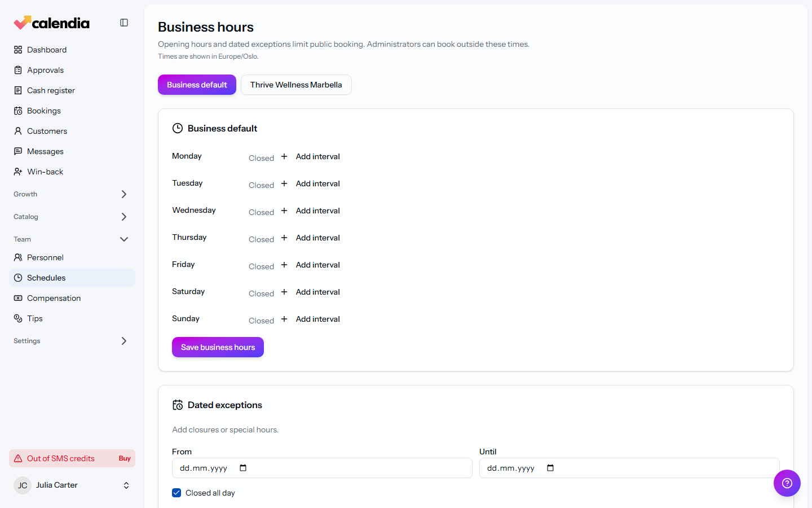The image size is (812, 508).
Task: Expand the Growth section
Action: point(72,194)
